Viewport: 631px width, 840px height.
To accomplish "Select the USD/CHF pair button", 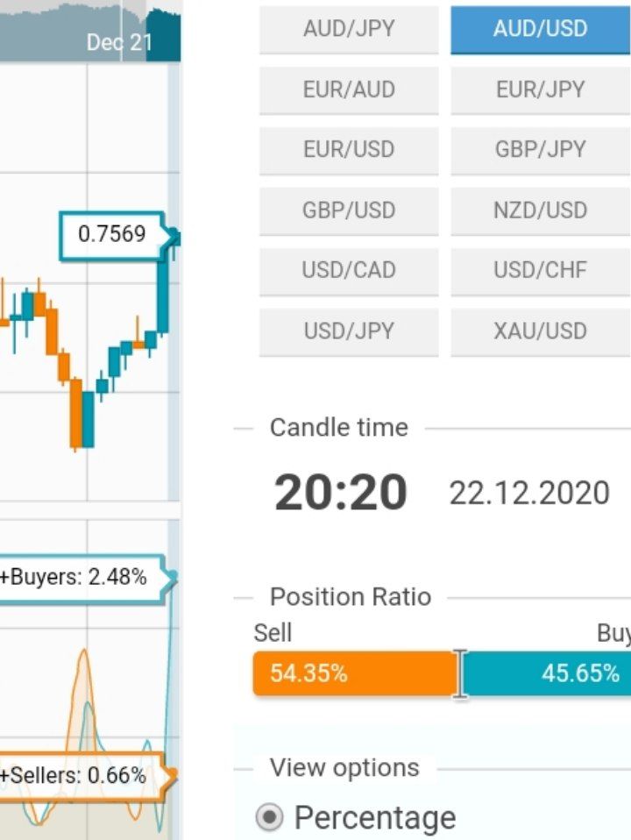I will pyautogui.click(x=540, y=270).
